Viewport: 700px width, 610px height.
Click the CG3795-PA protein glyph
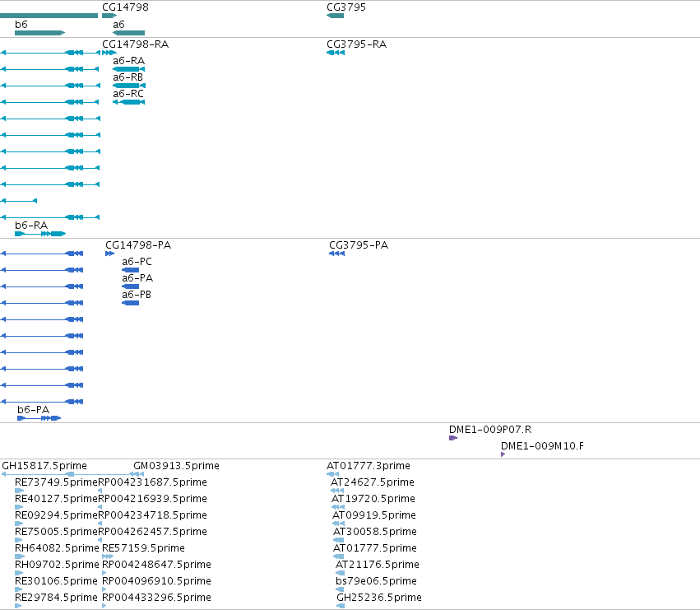coord(336,254)
